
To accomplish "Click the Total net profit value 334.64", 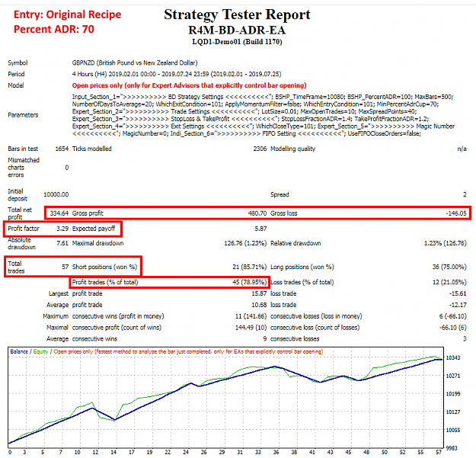I will click(59, 213).
